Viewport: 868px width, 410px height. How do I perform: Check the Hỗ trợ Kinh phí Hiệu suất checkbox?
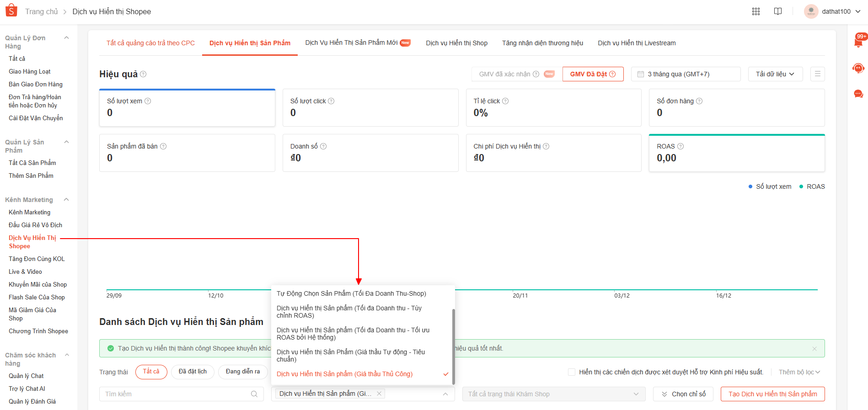[571, 372]
